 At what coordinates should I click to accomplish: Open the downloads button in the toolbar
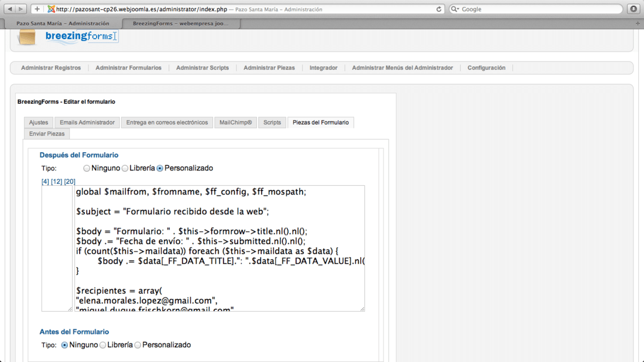[633, 9]
